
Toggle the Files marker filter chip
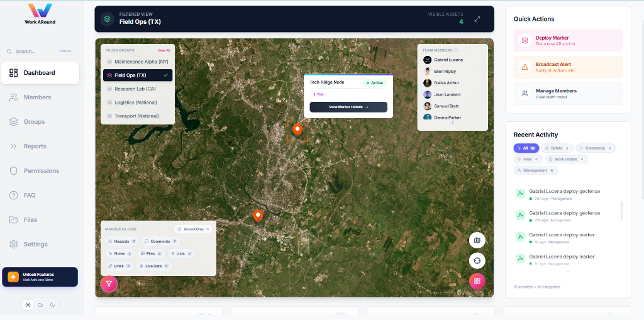pos(151,254)
